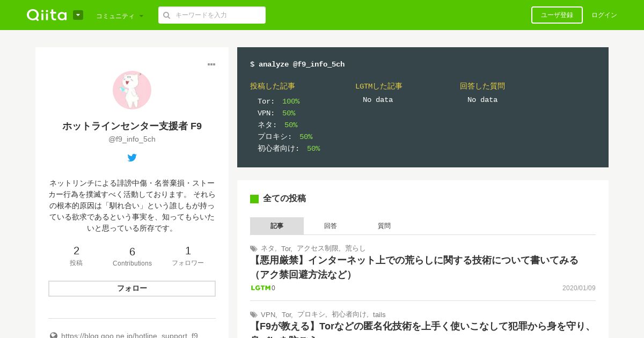Viewport: 644px width, 338px height.
Task: Open the blog.goo.ne.jp website link
Action: pyautogui.click(x=129, y=335)
